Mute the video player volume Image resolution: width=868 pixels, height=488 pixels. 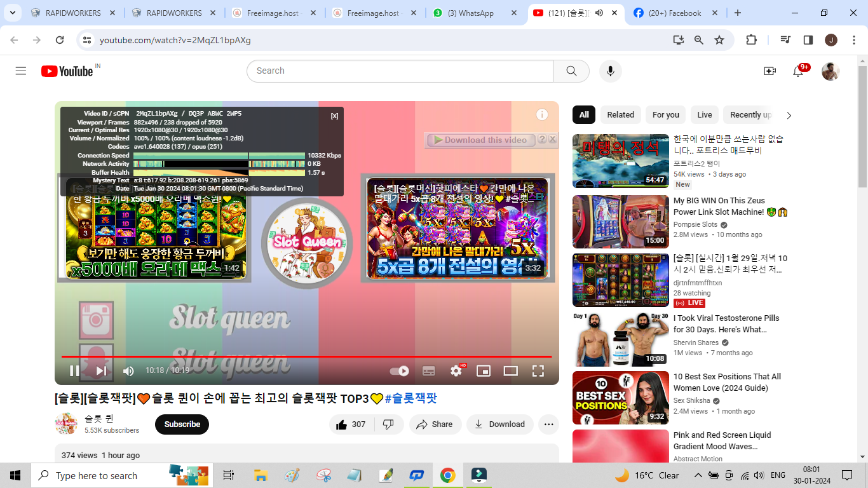point(128,371)
